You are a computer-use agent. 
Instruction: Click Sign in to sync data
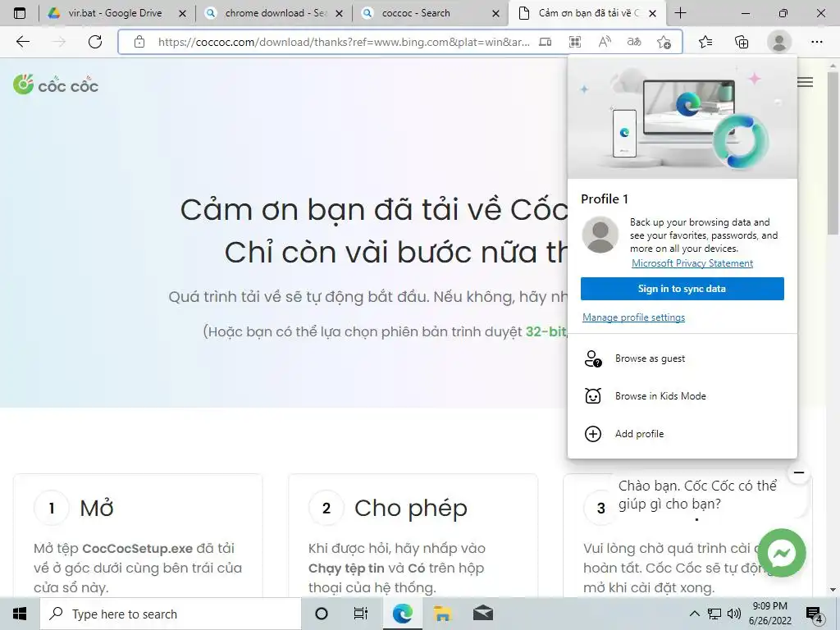(x=682, y=289)
